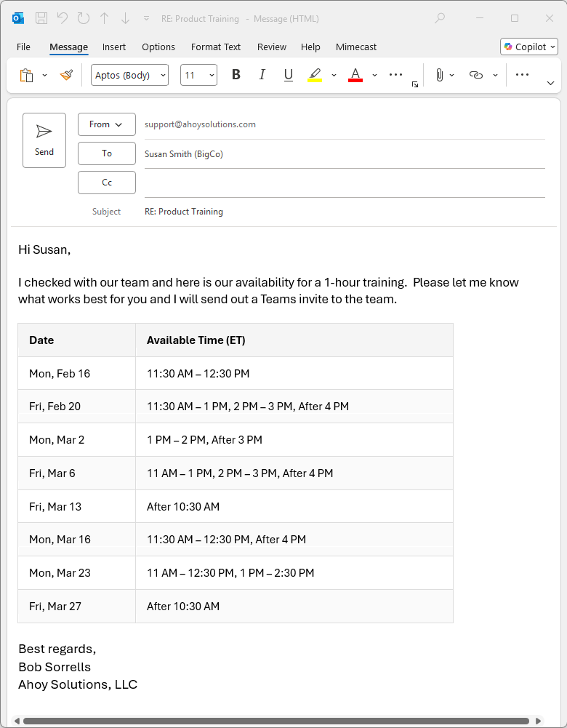567x728 pixels.
Task: Send the email to Susan Smith
Action: tap(44, 140)
